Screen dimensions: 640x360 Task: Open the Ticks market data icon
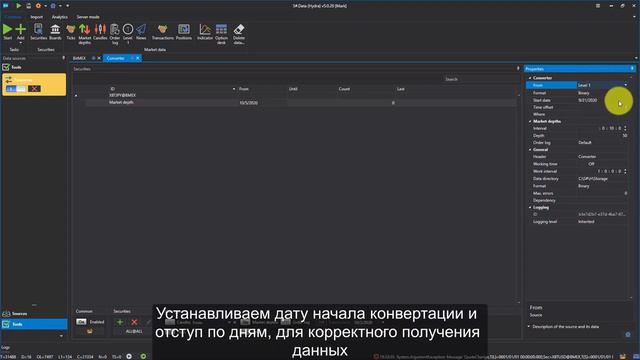71,29
